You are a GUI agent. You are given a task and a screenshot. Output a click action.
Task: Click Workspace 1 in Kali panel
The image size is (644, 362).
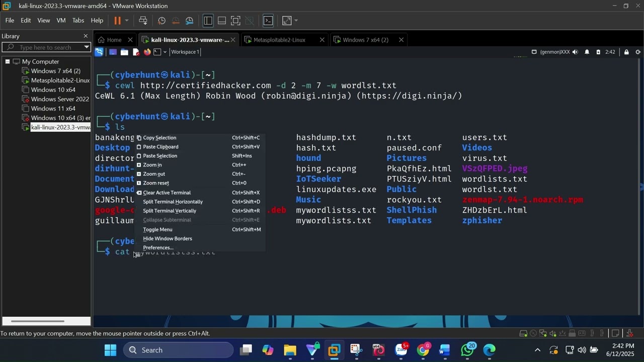tap(185, 52)
